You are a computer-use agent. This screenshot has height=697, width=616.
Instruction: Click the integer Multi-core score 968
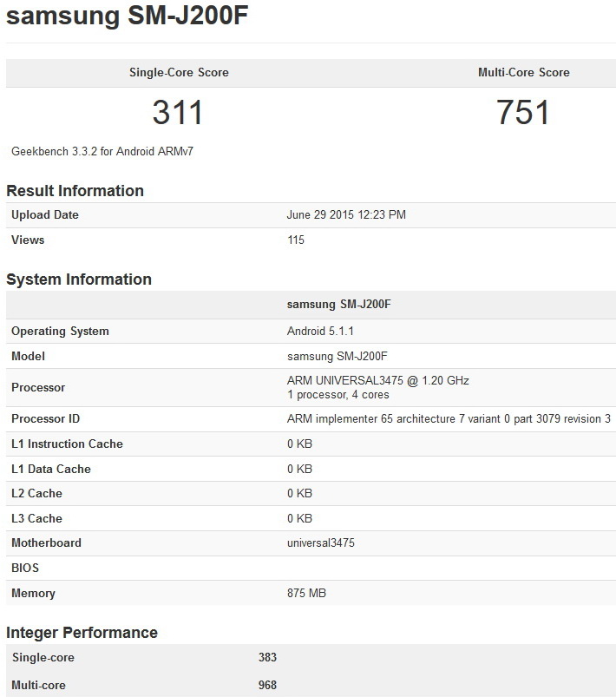coord(267,686)
